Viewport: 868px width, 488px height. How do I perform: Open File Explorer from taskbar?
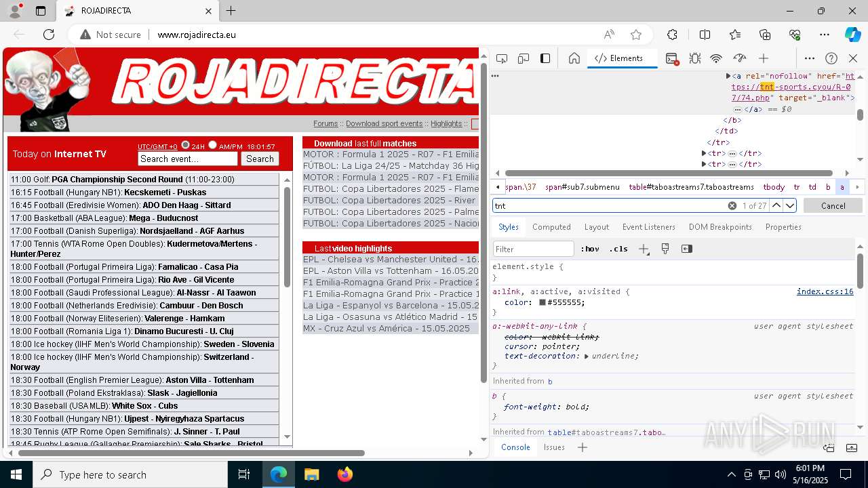(311, 474)
